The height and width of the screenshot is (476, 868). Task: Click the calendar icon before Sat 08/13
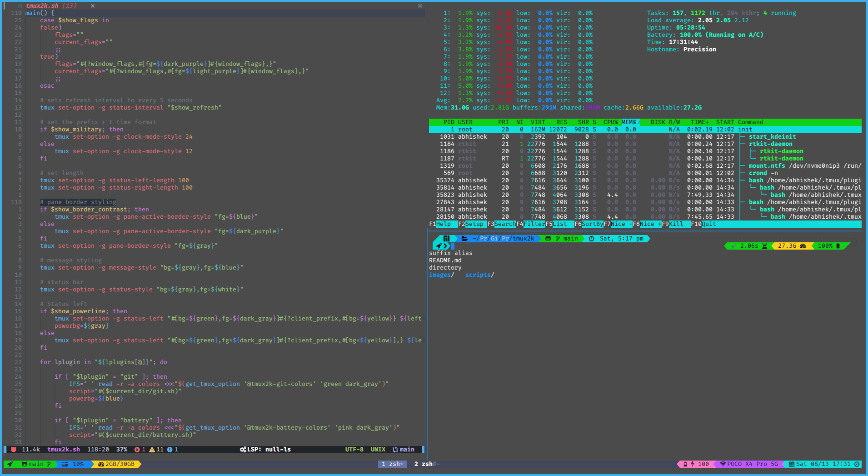coord(792,464)
